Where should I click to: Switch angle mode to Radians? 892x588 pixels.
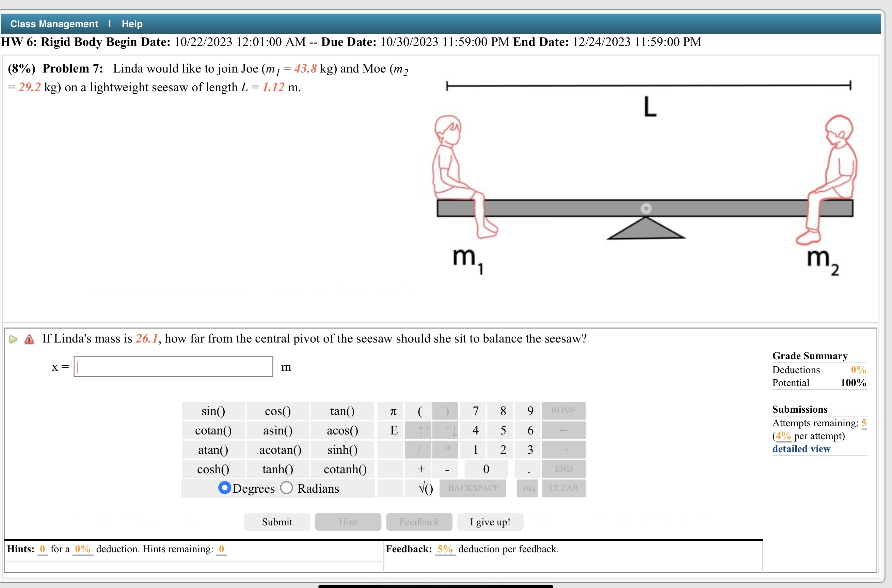click(x=287, y=488)
